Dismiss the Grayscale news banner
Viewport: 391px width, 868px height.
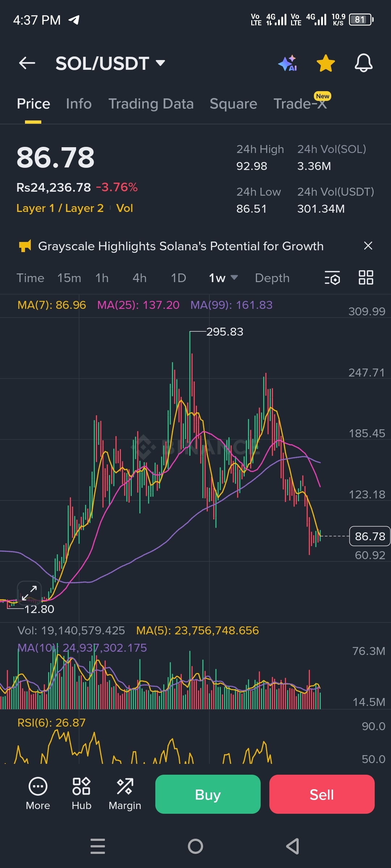368,246
